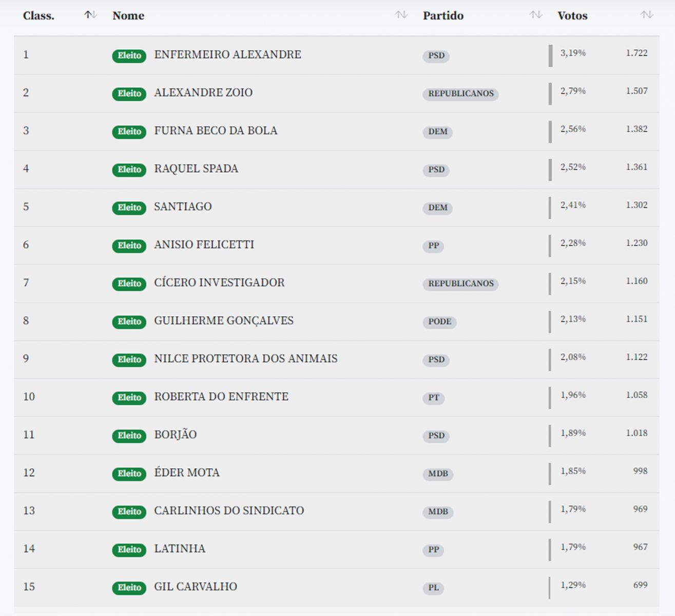Click the PL party tag

coord(434,587)
